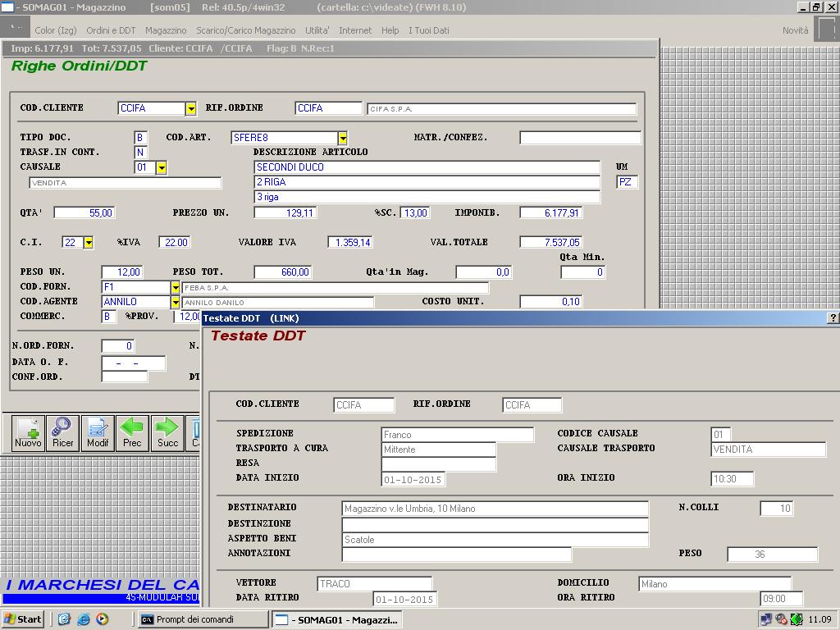This screenshot has height=630, width=840.
Task: Click the ASPETTO BENI field containing Scatole
Action: click(x=495, y=540)
